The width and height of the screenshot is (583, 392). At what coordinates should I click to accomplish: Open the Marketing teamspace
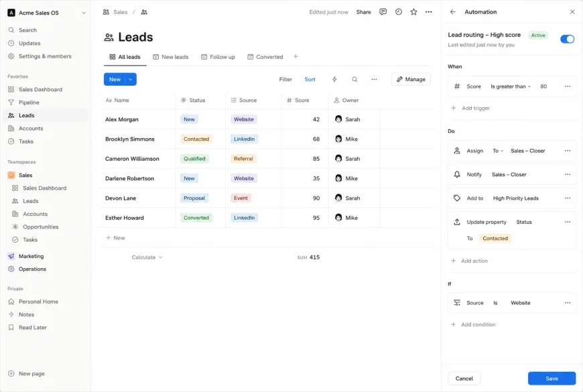tap(31, 256)
